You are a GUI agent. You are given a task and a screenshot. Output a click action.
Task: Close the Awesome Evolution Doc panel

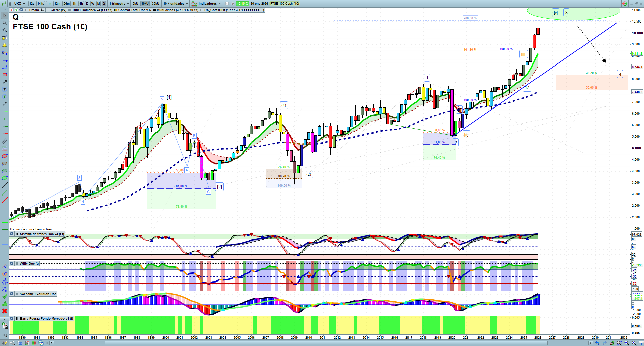(x=12, y=294)
